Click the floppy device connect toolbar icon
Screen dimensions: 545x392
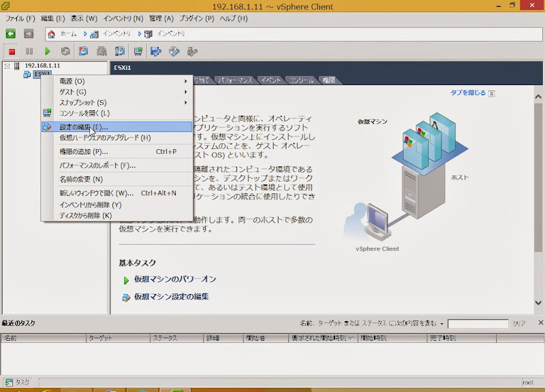[156, 52]
